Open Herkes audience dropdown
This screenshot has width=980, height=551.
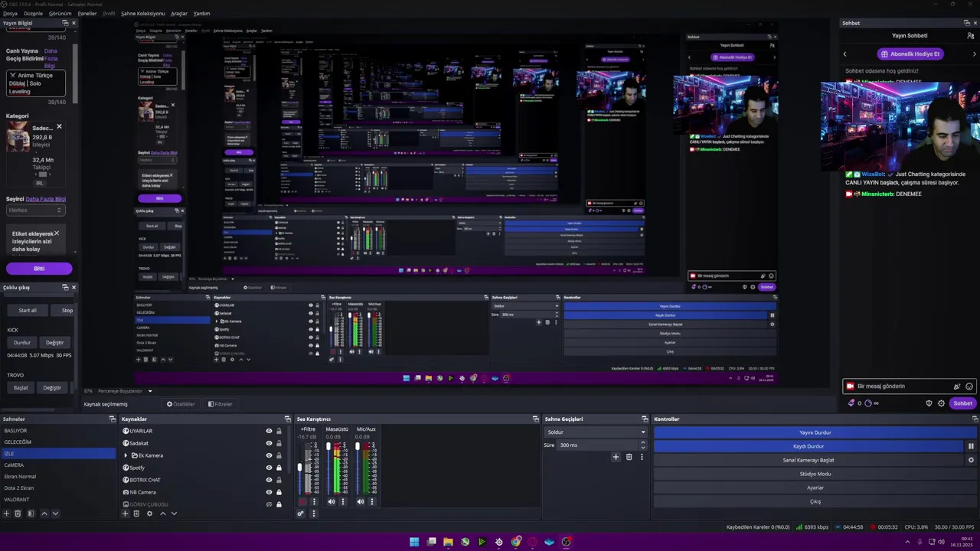[x=36, y=210]
